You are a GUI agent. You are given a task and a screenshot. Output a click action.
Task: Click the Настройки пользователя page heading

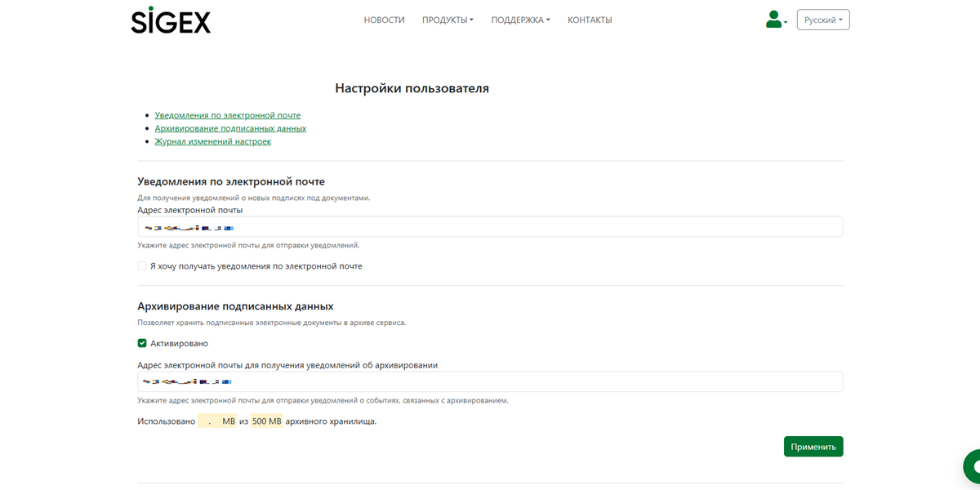tap(412, 88)
